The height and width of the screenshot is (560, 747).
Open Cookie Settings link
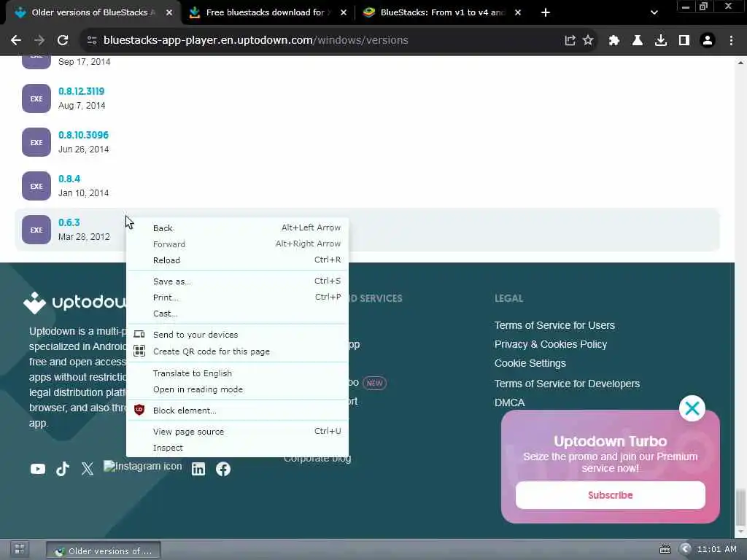530,363
